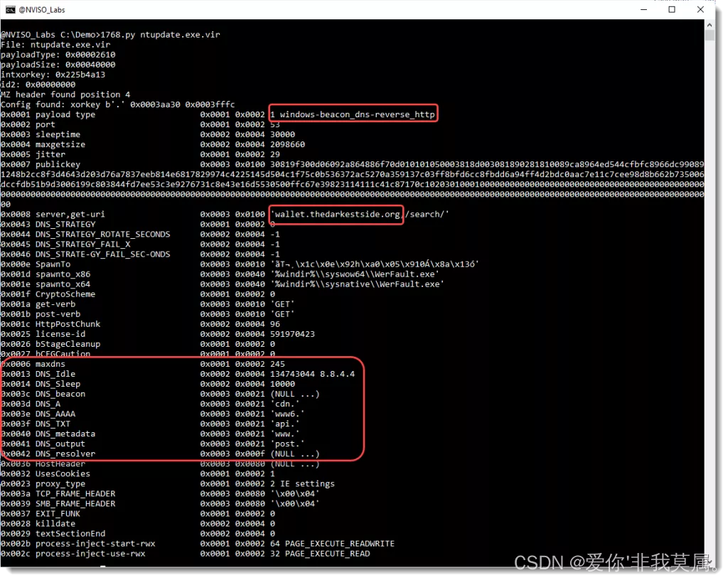Image resolution: width=728 pixels, height=580 pixels.
Task: Click the DNS_metadata value 'www.'
Action: [285, 434]
